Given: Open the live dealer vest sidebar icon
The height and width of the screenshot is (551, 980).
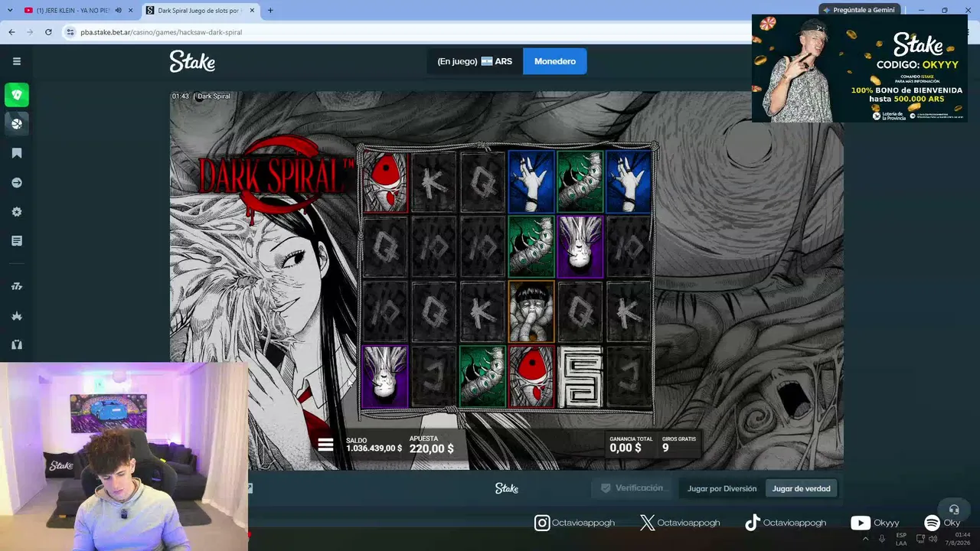Looking at the screenshot, I should tap(17, 344).
